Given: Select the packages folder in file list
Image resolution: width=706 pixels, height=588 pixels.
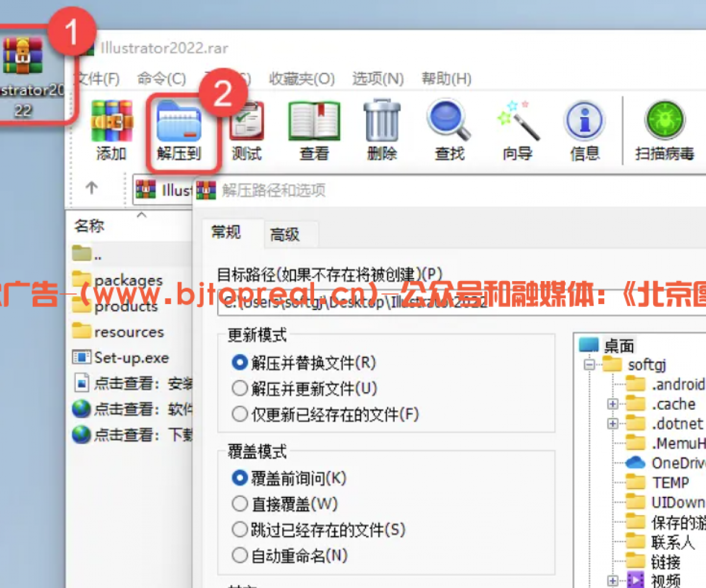Looking at the screenshot, I should coord(118,280).
